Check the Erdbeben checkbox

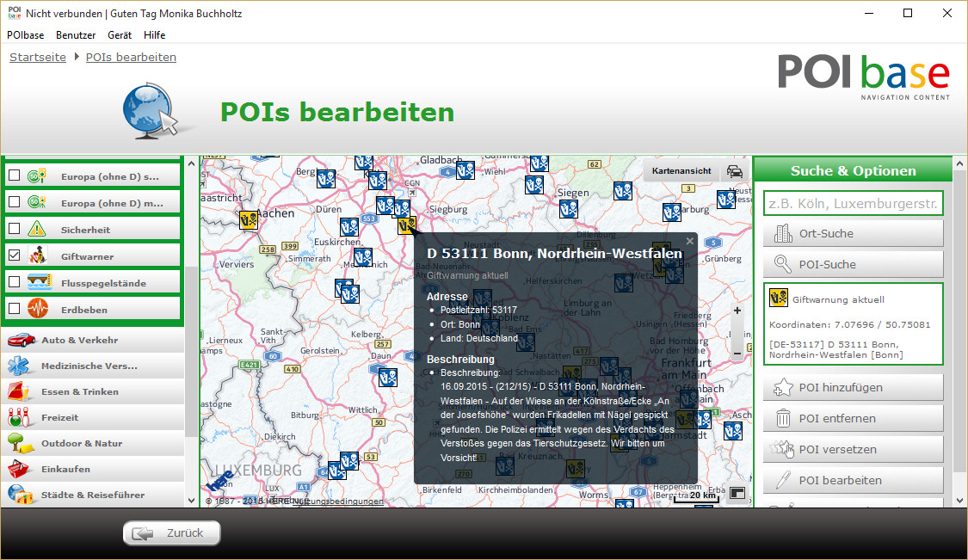[x=14, y=309]
